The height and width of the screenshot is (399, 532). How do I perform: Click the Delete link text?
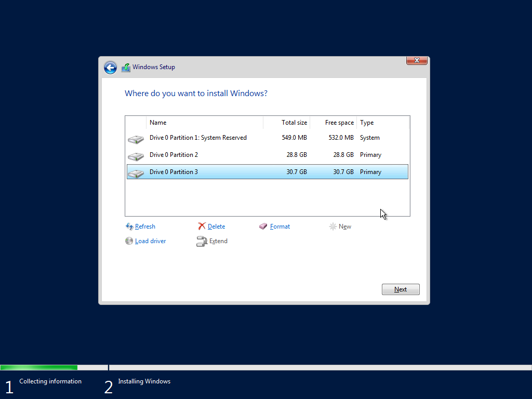click(216, 226)
